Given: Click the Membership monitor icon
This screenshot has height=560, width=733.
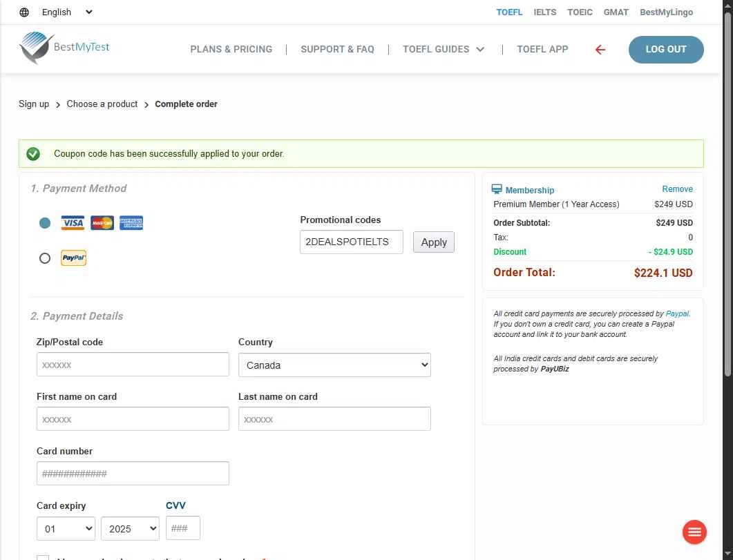Looking at the screenshot, I should pyautogui.click(x=497, y=189).
